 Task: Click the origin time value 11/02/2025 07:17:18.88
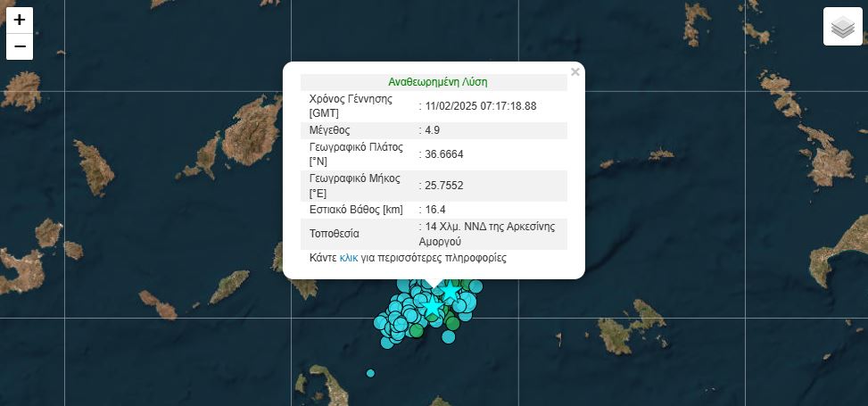482,105
